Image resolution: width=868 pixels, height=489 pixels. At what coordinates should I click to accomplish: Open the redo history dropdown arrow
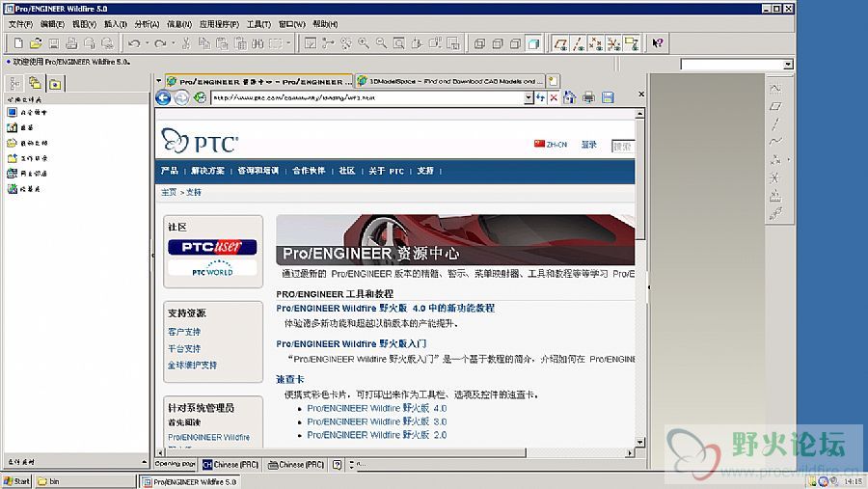tap(174, 43)
